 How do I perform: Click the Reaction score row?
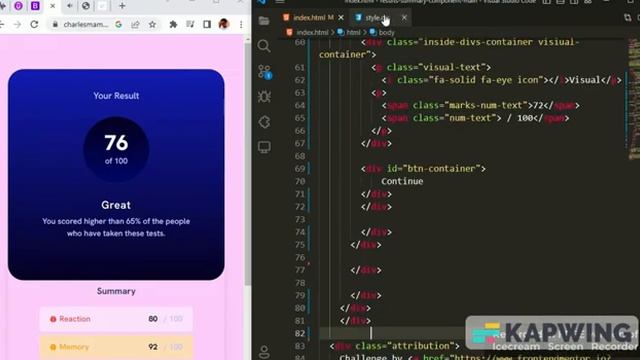point(116,319)
